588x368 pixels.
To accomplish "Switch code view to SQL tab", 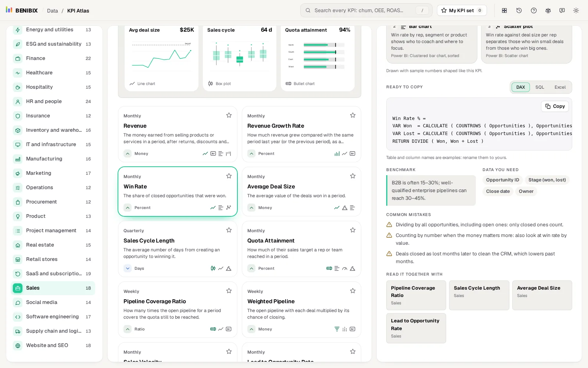I will point(539,87).
